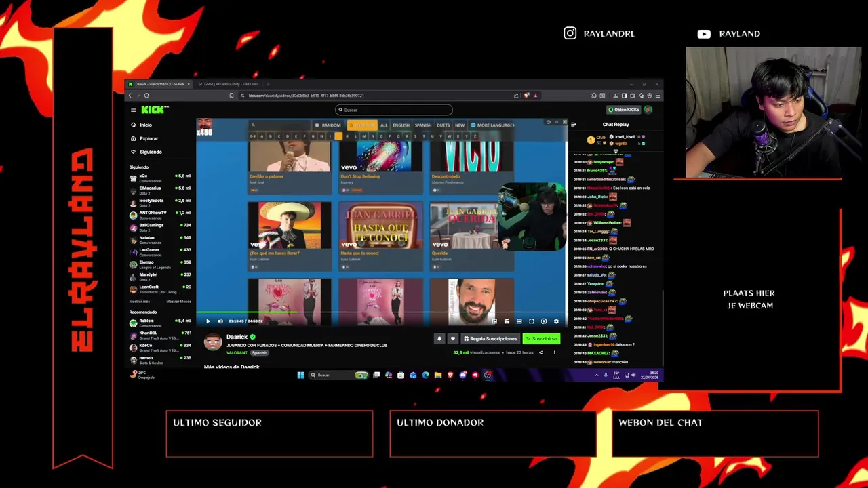Select the NEW filter
This screenshot has width=868, height=488.
(x=460, y=125)
